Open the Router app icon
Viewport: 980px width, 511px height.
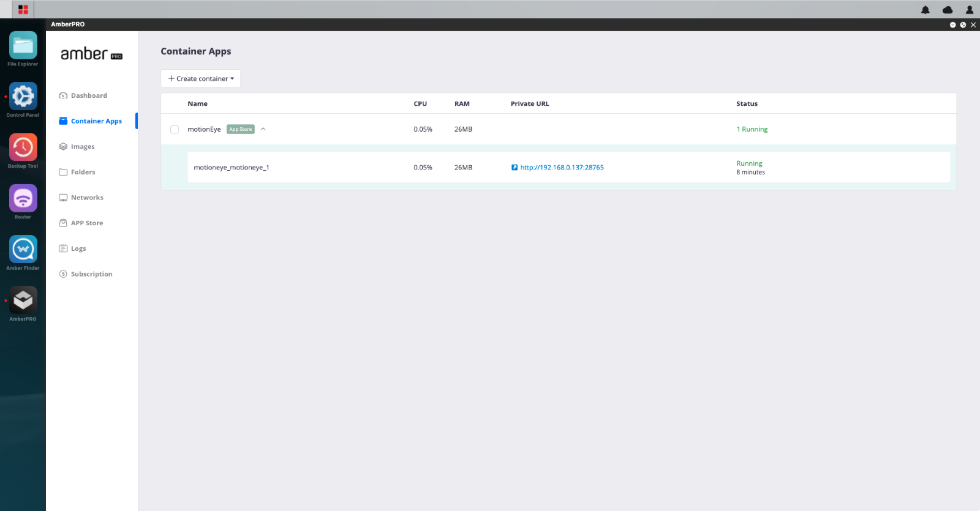23,198
